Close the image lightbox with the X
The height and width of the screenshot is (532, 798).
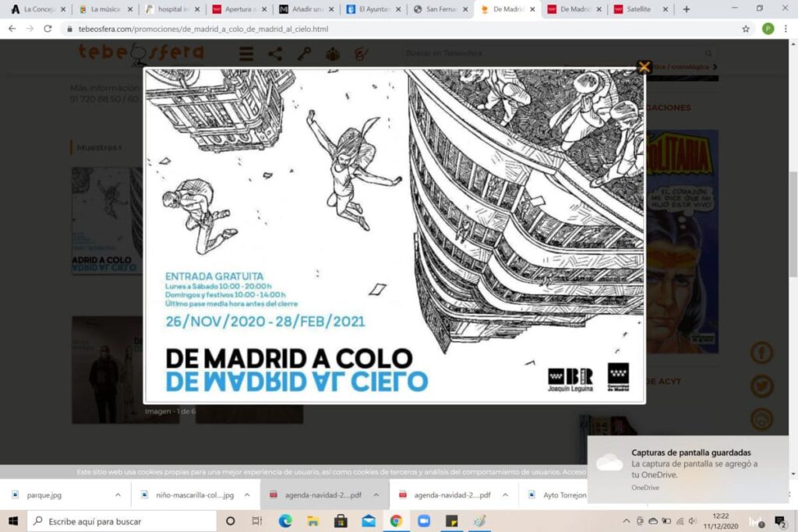tap(644, 67)
